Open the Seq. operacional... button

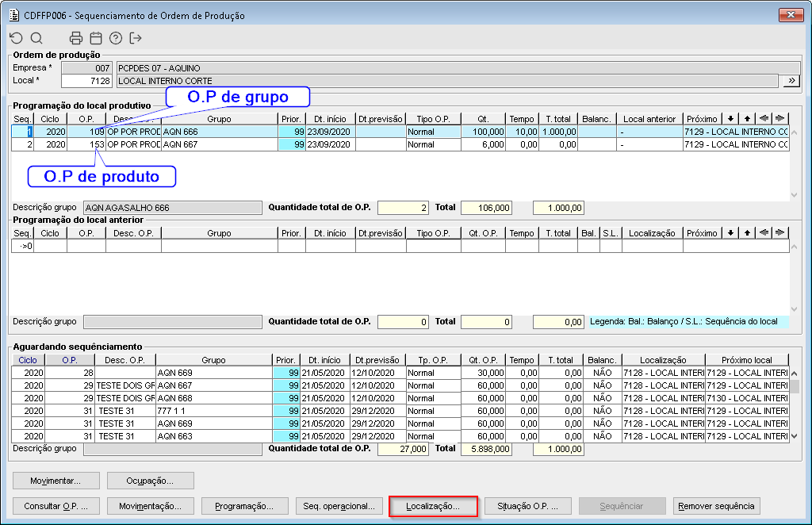point(339,506)
